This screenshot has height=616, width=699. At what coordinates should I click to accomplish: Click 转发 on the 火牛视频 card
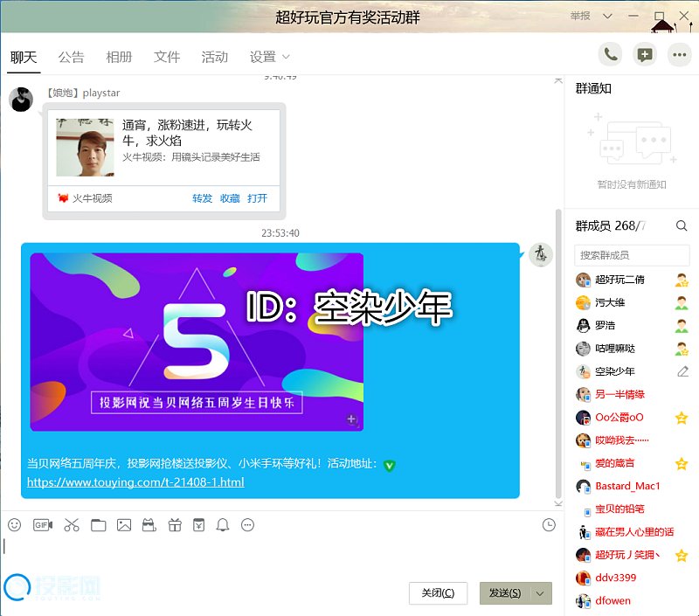(202, 198)
